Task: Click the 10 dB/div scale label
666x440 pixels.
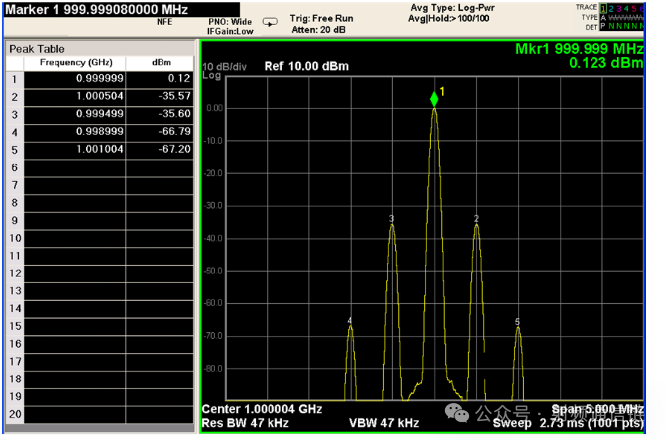Action: 224,67
